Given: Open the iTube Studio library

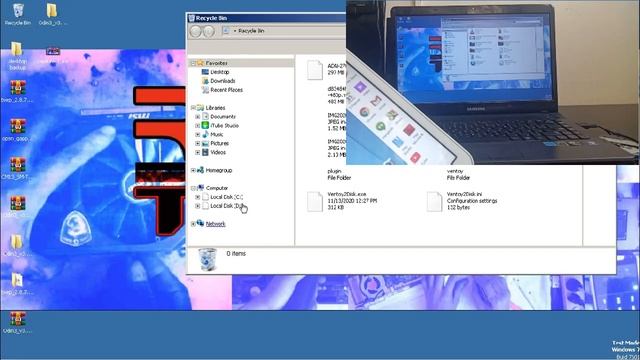Looking at the screenshot, I should click(x=224, y=126).
